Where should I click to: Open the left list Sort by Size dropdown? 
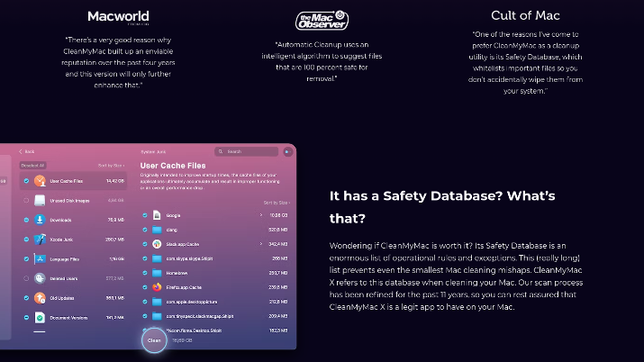[112, 166]
